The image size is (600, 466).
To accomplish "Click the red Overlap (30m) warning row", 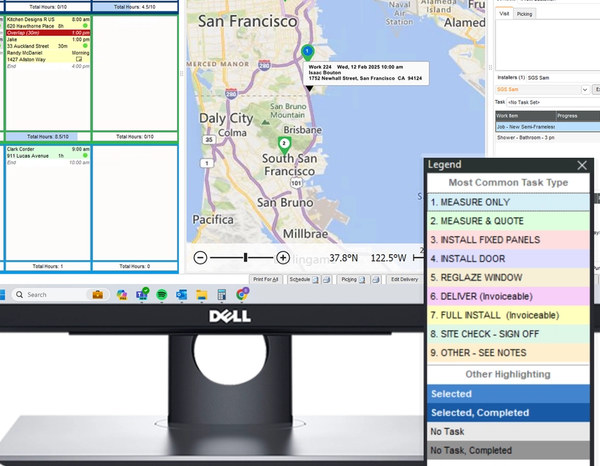I will (48, 33).
